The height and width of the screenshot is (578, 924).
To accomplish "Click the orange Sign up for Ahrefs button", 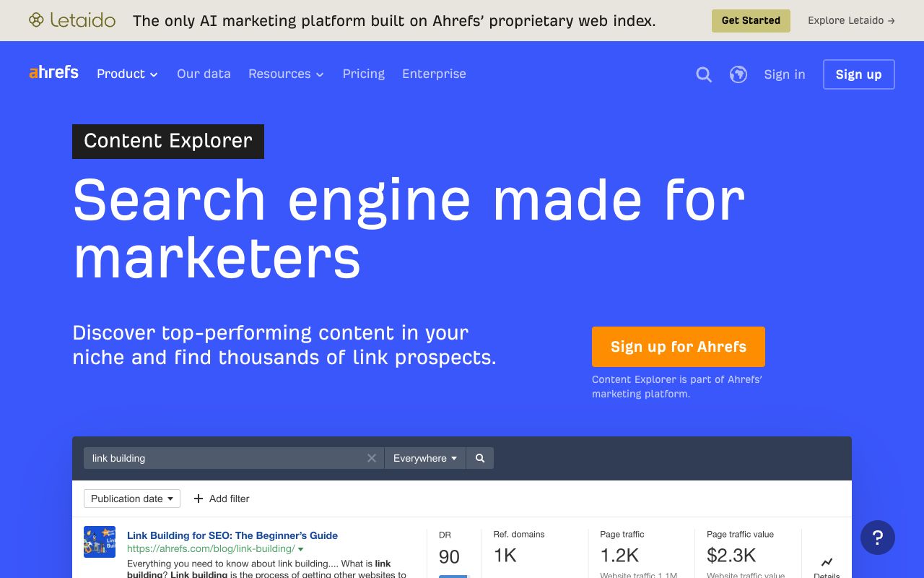I will point(679,347).
